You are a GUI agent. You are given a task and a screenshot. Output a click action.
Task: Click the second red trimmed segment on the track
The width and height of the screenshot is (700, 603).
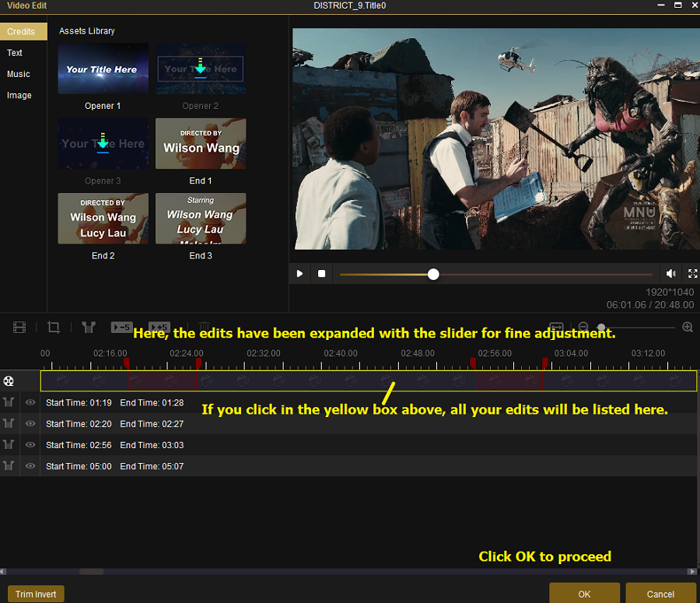509,381
